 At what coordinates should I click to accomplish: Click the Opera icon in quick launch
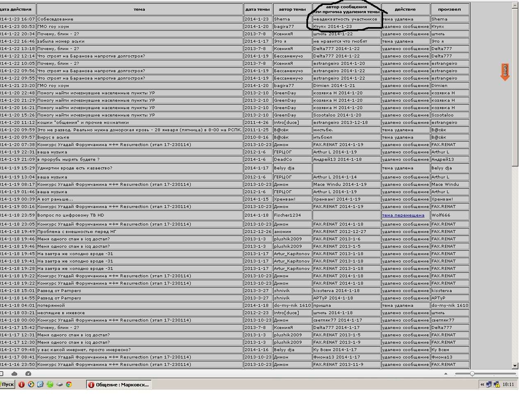[21, 384]
